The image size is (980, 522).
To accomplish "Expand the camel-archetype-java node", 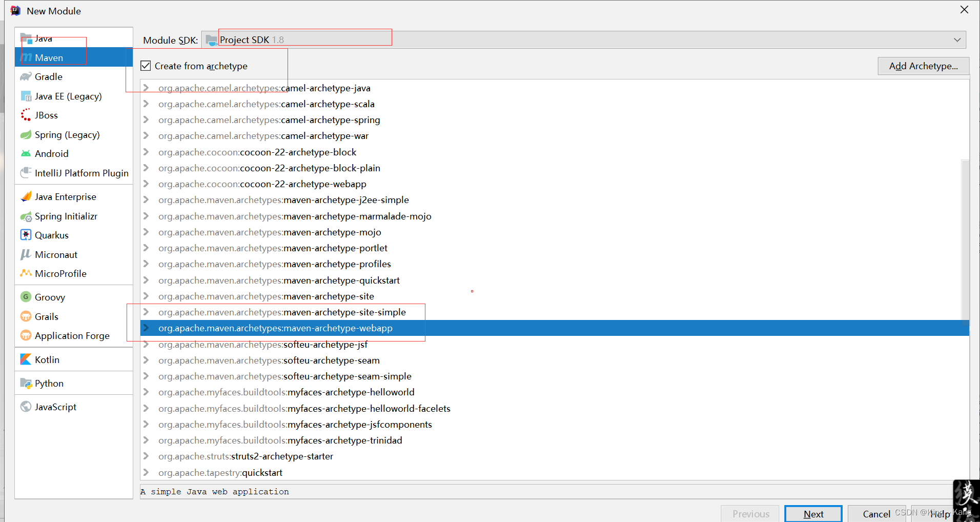I will point(146,88).
